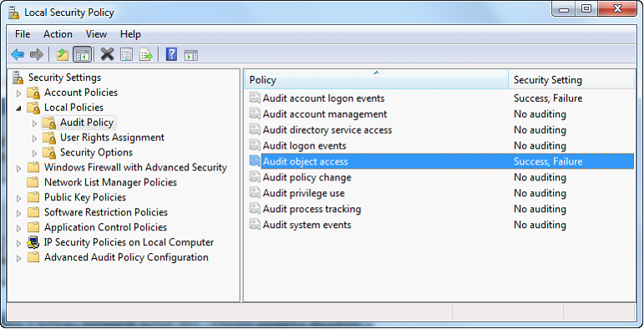Click the Account Policies folder icon
644x329 pixels.
pyautogui.click(x=33, y=93)
